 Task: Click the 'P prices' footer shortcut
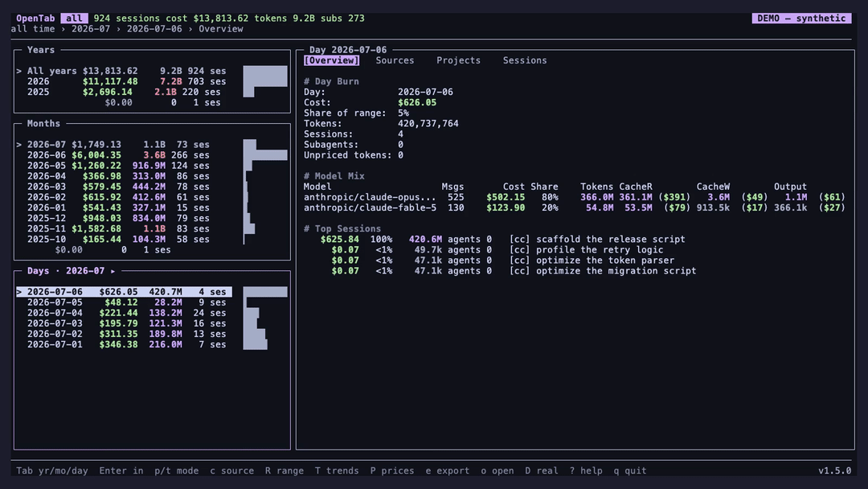click(392, 471)
